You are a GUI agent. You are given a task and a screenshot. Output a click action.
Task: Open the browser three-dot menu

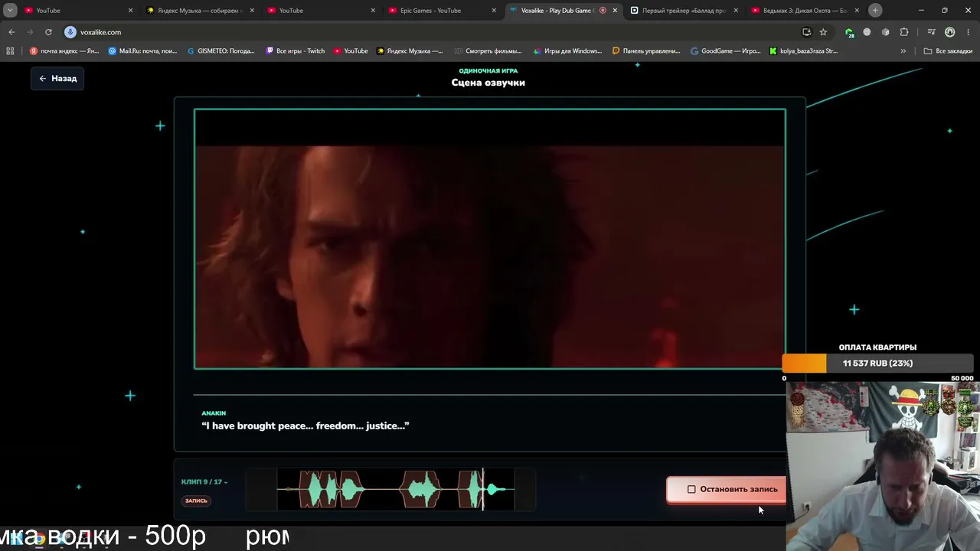coord(968,32)
